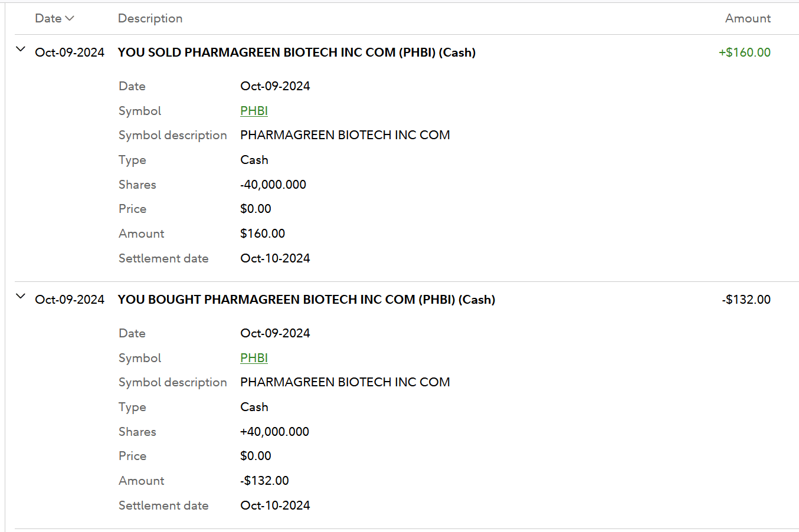
Task: Click the $160.00 amount in sold details
Action: (263, 234)
